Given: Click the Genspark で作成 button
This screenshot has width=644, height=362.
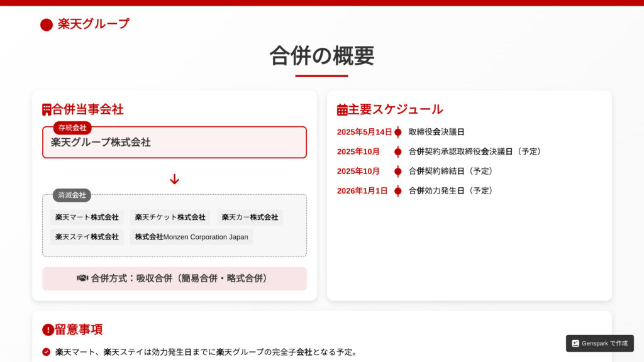Looking at the screenshot, I should pos(599,343).
